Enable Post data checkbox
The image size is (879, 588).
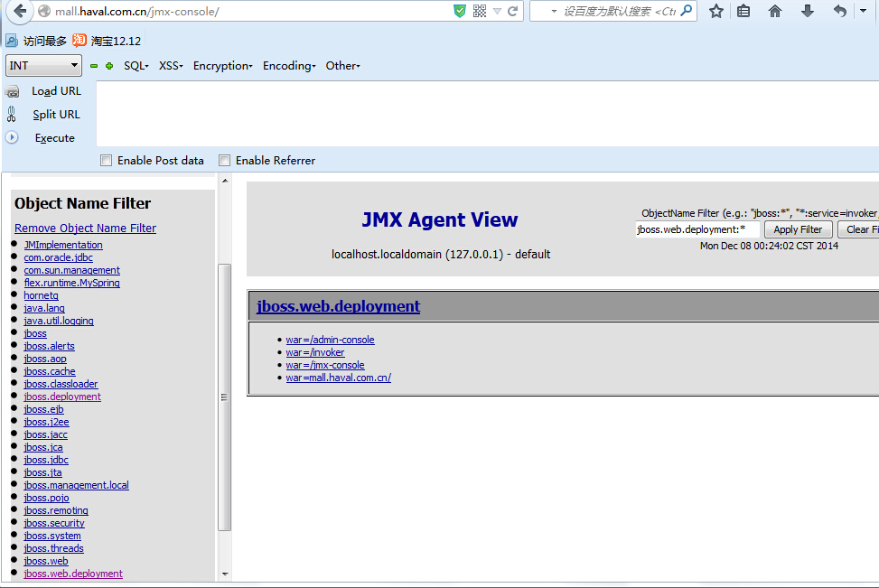106,161
